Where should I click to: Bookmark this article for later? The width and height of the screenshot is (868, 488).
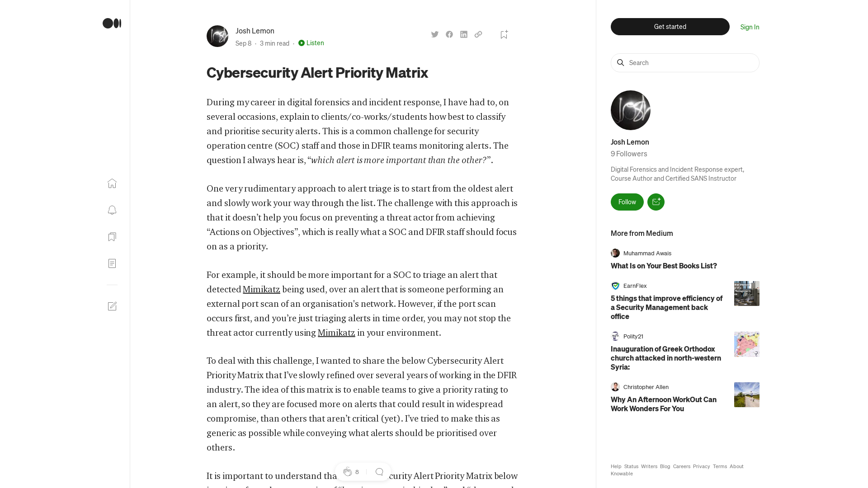click(x=504, y=34)
